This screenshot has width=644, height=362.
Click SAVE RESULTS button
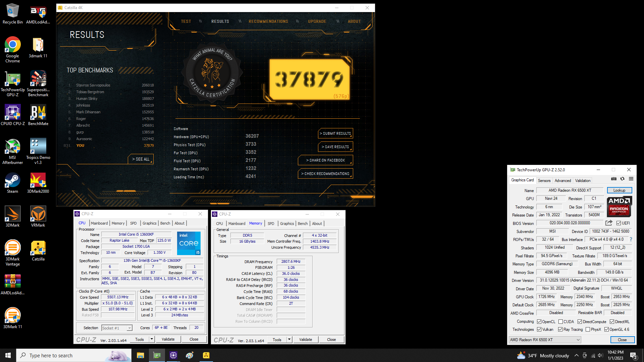pyautogui.click(x=335, y=147)
